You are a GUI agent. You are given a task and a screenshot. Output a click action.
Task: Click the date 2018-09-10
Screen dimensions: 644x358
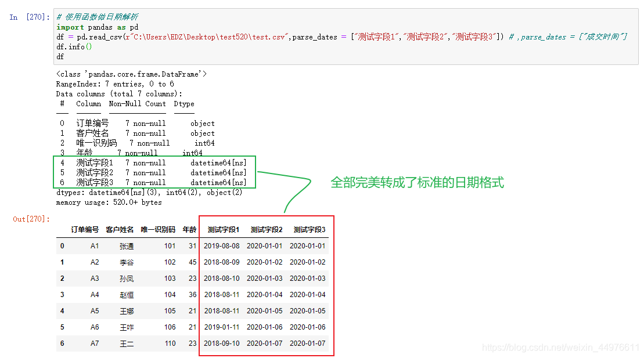point(221,343)
